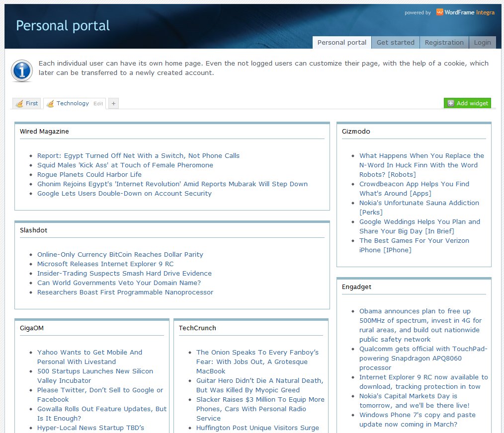Open Engadget Internet Explorer 9 RC article
Image resolution: width=504 pixels, height=433 pixels.
click(423, 381)
